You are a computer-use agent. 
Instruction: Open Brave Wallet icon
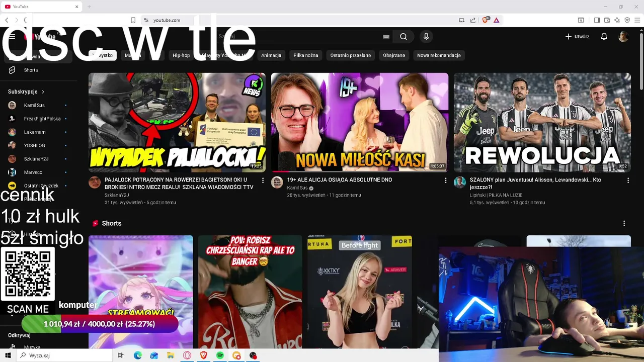tap(607, 20)
